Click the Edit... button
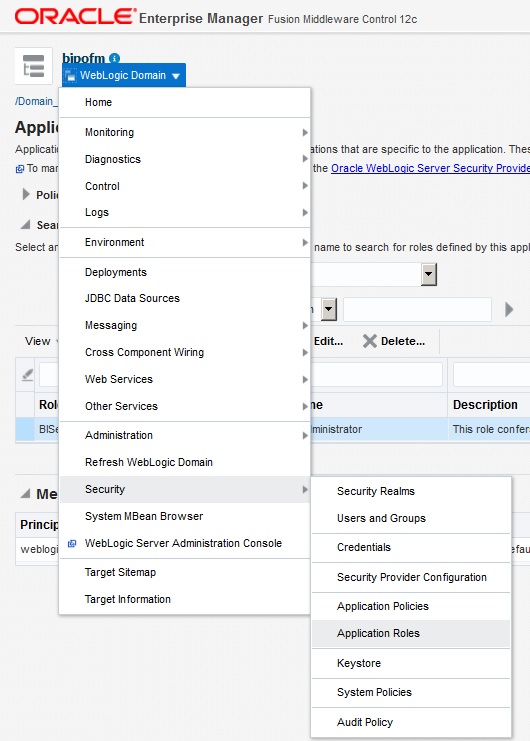This screenshot has width=530, height=741. pyautogui.click(x=328, y=341)
